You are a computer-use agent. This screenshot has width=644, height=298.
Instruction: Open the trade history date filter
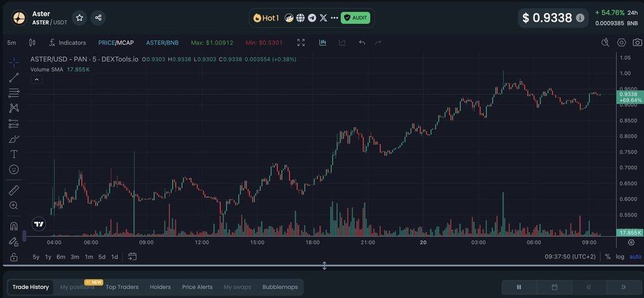click(x=554, y=287)
